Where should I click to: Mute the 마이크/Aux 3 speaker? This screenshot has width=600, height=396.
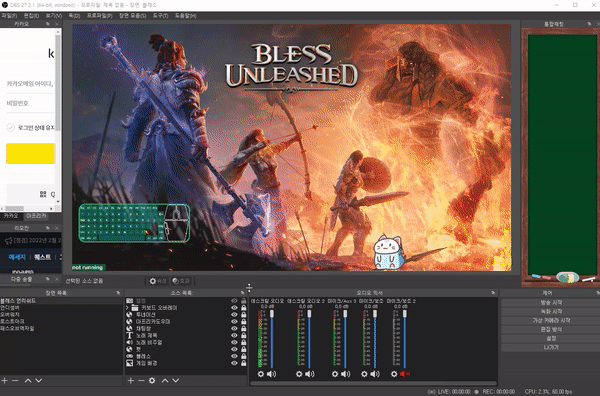tap(346, 374)
